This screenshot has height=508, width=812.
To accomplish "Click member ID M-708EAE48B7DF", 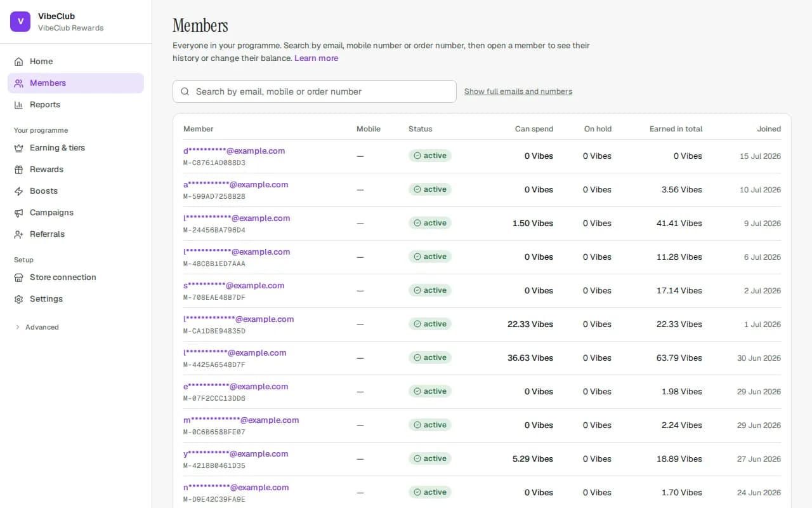I will point(214,297).
